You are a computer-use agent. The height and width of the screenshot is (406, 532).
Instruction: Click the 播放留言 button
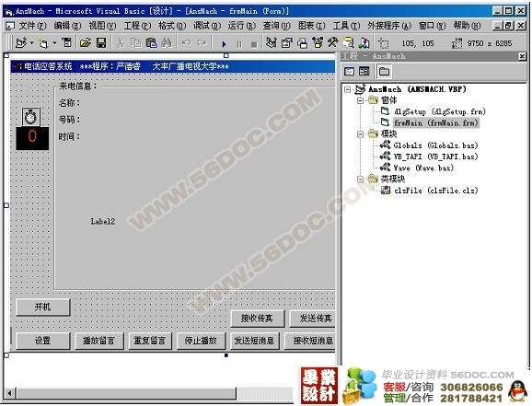[98, 341]
